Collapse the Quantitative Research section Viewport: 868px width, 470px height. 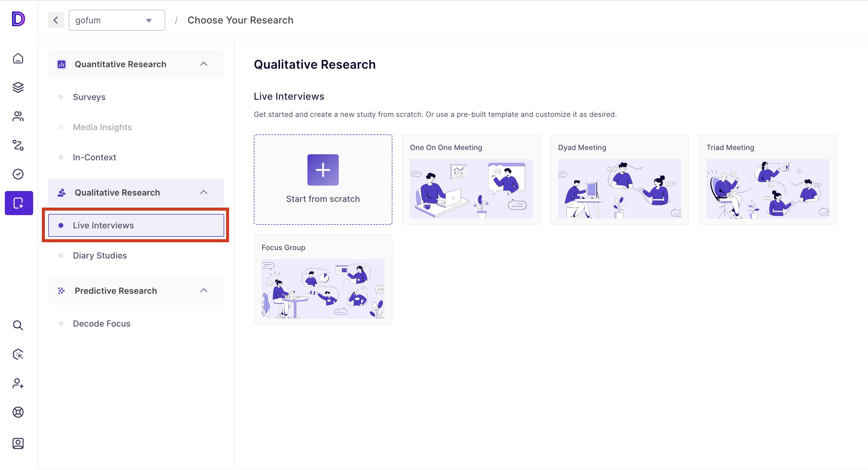pyautogui.click(x=203, y=64)
